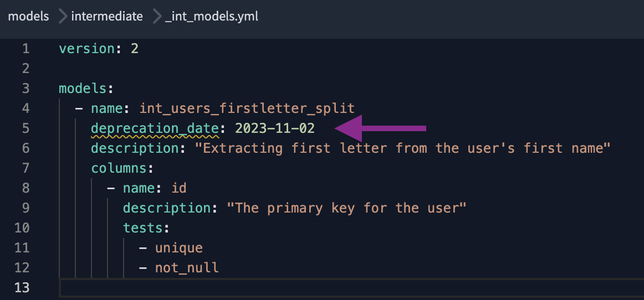Click the _int_models.yml breadcrumb item

(x=212, y=17)
